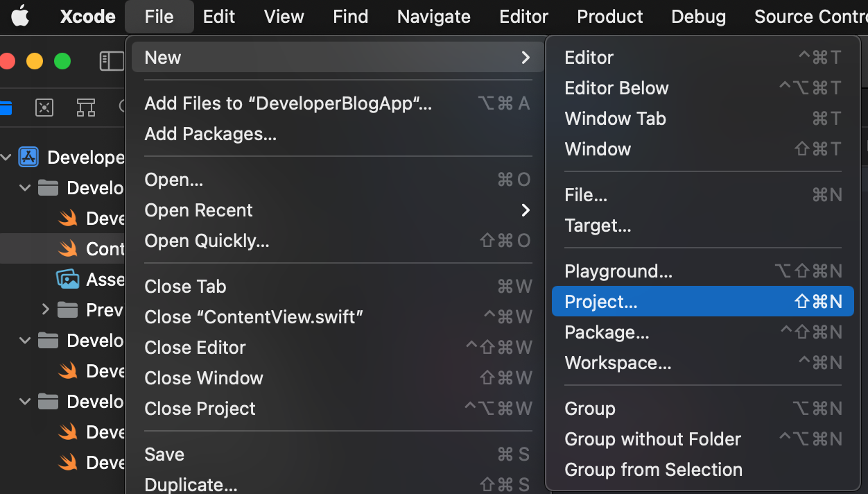
Task: Select New Window submenu item
Action: [x=703, y=149]
